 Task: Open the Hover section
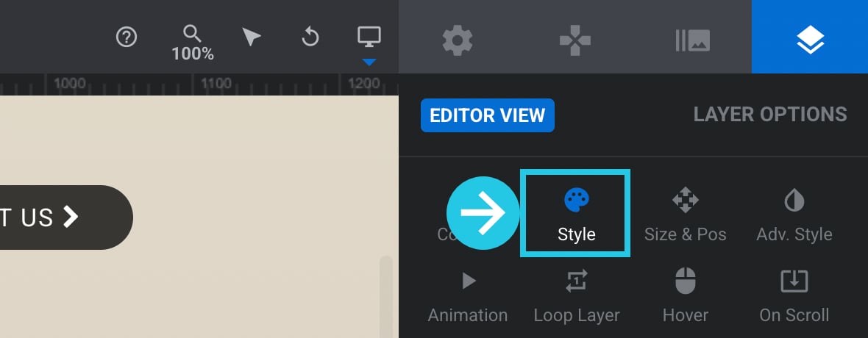pyautogui.click(x=686, y=297)
